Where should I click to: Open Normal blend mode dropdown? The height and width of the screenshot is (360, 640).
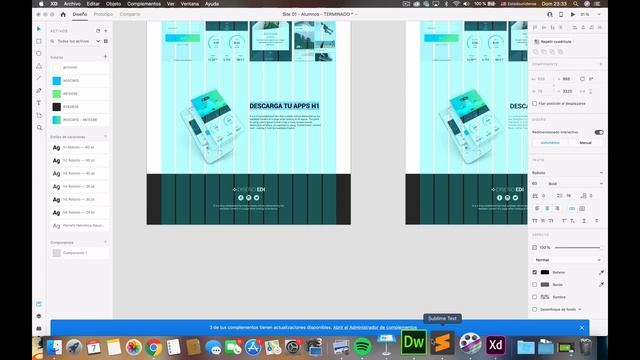click(x=567, y=260)
